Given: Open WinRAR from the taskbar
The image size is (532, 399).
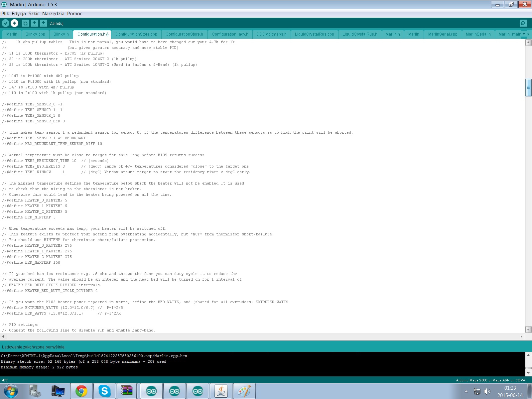Looking at the screenshot, I should pos(127,391).
